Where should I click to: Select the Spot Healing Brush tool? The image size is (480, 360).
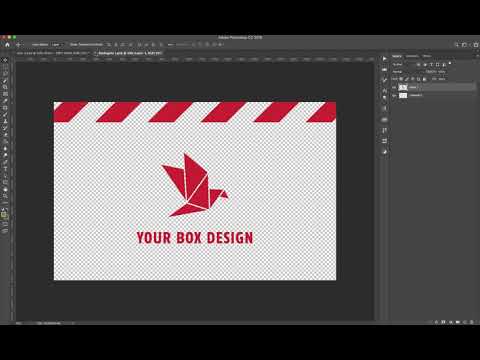click(x=5, y=108)
